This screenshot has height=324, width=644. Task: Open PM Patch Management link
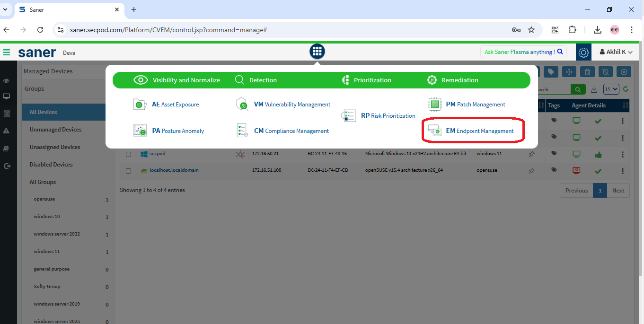pos(476,105)
